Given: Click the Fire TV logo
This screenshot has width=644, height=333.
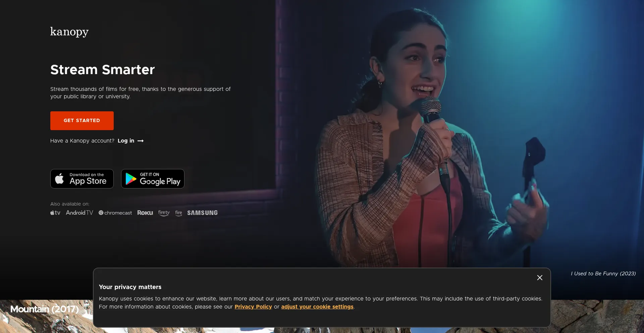Looking at the screenshot, I should click(164, 213).
